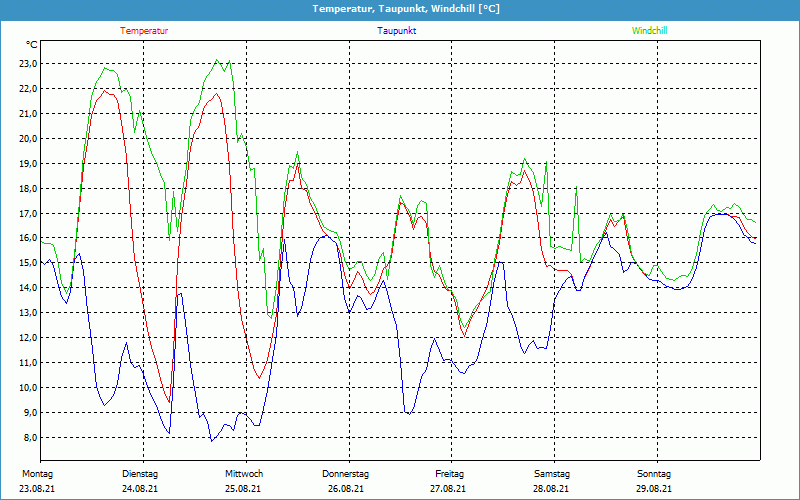This screenshot has width=800, height=500.
Task: Click the Montag day label
Action: (37, 474)
